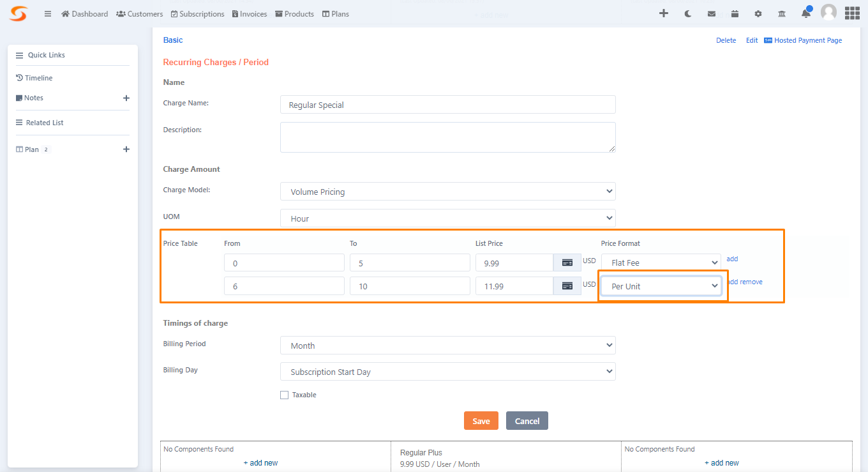Enable the Taxable checkbox
The width and height of the screenshot is (868, 472).
(x=284, y=395)
